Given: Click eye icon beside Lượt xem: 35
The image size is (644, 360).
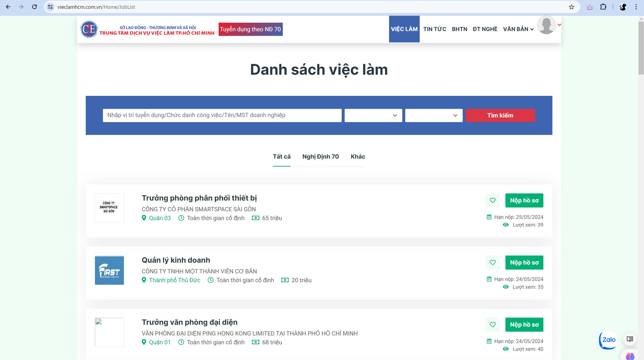Looking at the screenshot, I should pyautogui.click(x=506, y=287).
